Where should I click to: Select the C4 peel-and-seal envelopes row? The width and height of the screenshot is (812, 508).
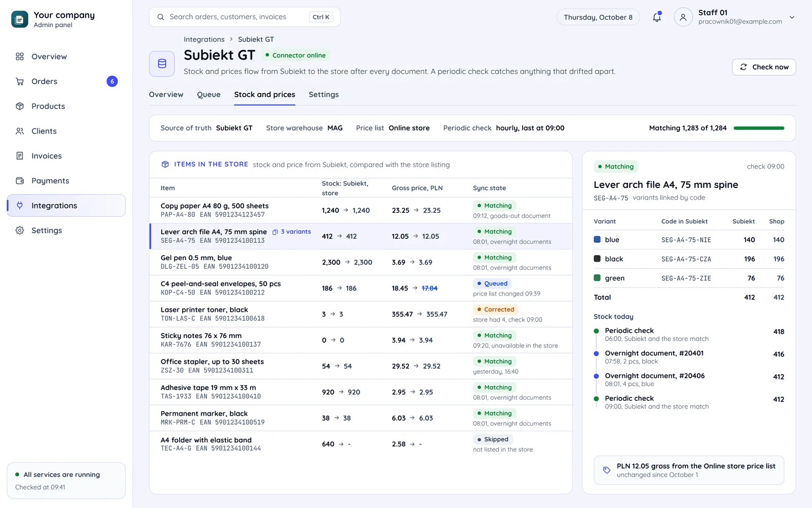pyautogui.click(x=361, y=288)
